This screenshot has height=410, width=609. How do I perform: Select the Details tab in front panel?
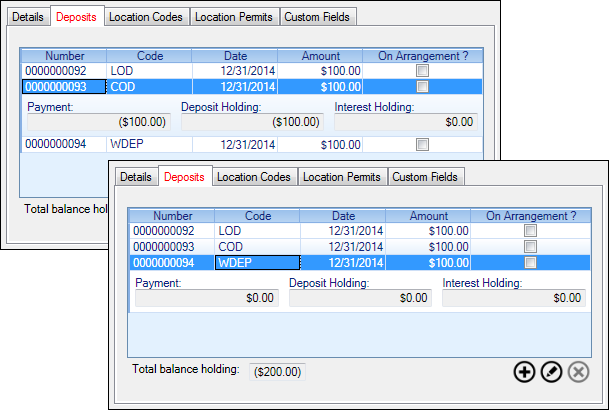pos(136,177)
